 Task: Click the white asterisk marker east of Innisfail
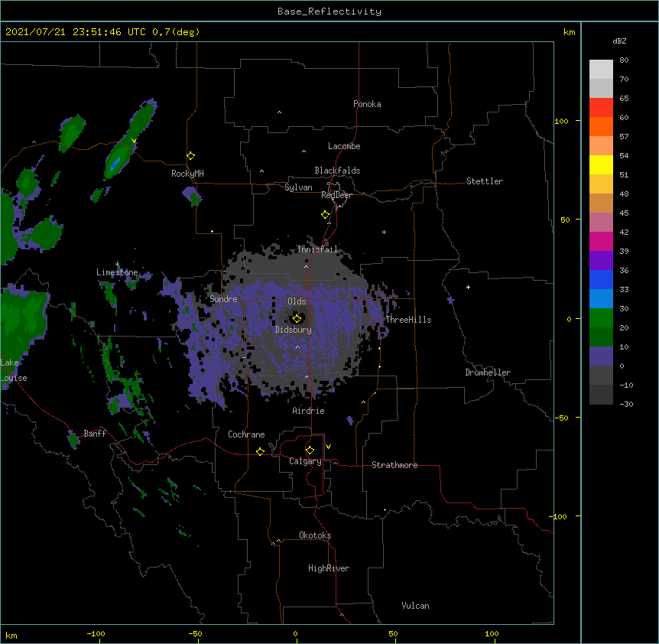384,232
